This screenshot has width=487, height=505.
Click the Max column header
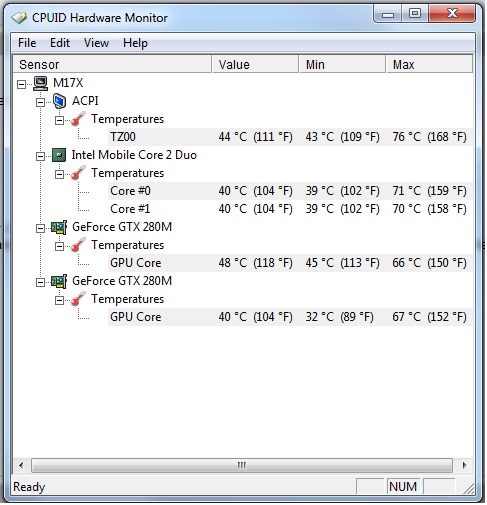tap(429, 64)
